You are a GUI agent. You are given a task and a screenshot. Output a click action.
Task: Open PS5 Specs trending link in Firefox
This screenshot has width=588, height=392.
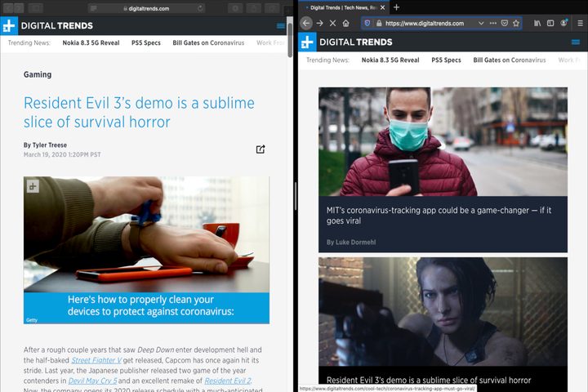[446, 60]
